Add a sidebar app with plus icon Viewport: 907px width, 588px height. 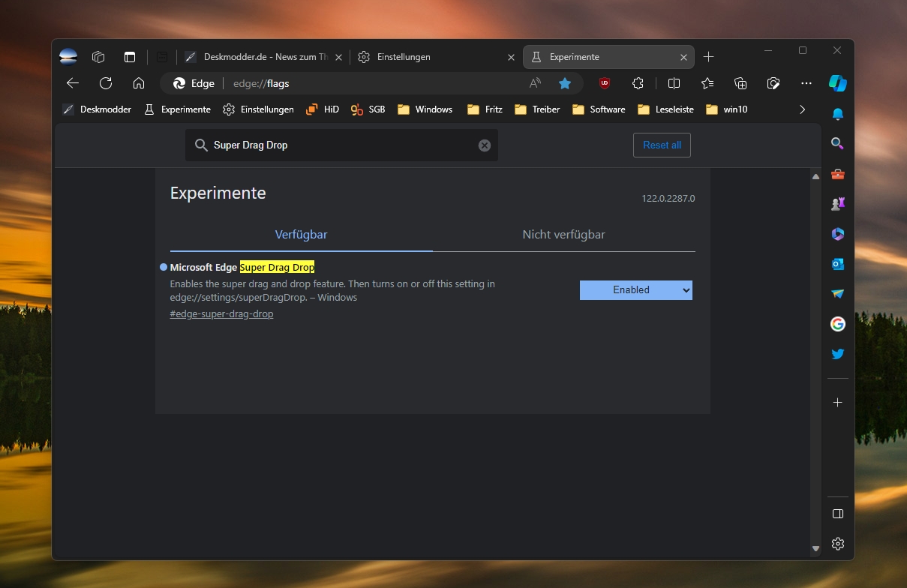(838, 403)
